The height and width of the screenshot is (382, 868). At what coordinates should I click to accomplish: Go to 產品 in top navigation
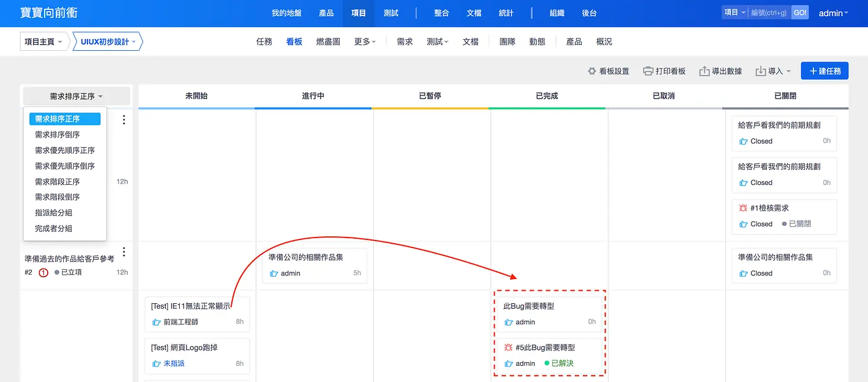(326, 13)
